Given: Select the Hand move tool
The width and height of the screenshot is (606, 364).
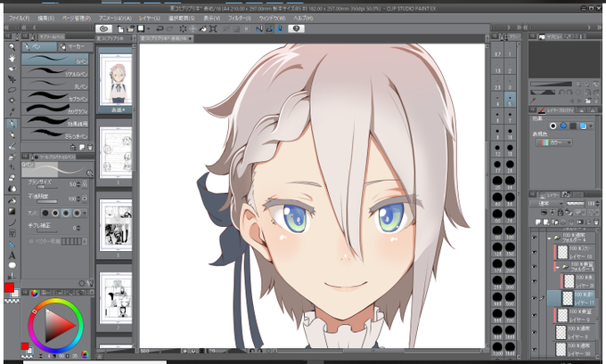Looking at the screenshot, I should point(12,58).
